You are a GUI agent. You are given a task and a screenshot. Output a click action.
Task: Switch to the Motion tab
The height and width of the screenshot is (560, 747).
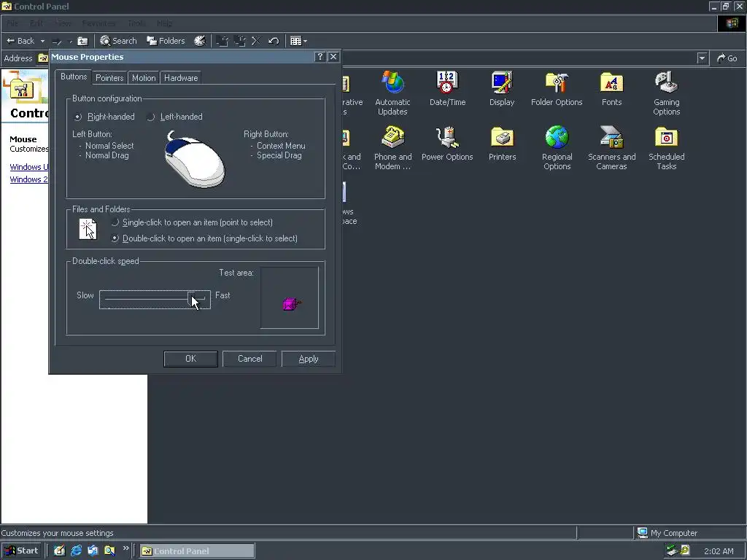tap(144, 77)
